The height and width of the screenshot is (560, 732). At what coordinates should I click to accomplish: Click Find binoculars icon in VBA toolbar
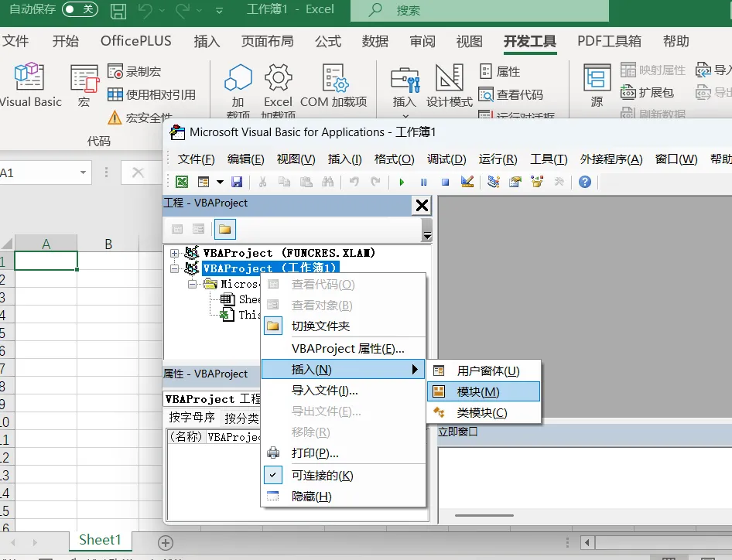328,182
